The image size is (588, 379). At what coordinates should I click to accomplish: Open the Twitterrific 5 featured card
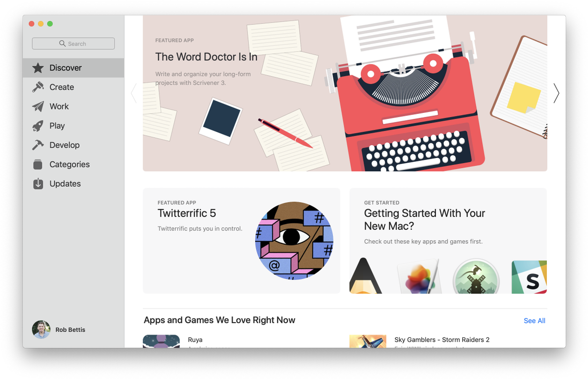[x=242, y=241]
